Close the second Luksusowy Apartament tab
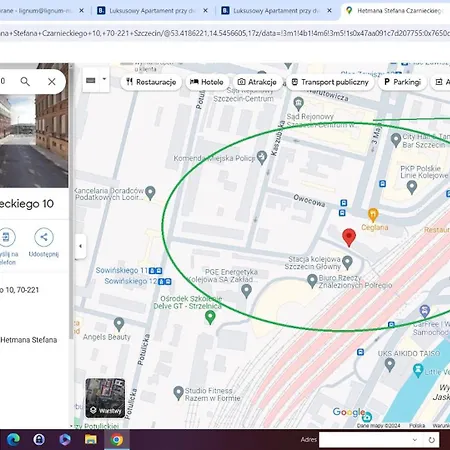Image resolution: width=450 pixels, height=450 pixels. pyautogui.click(x=329, y=11)
